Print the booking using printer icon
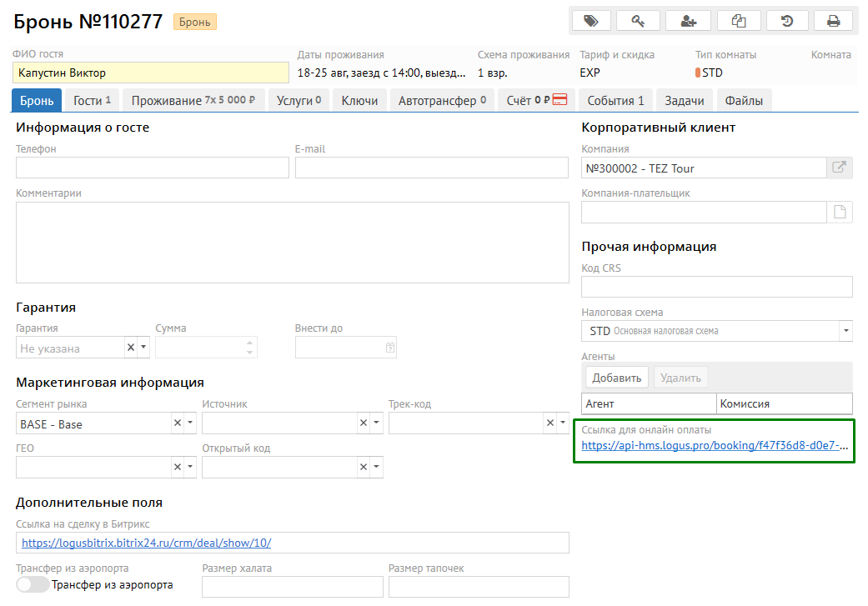Image resolution: width=868 pixels, height=606 pixels. (832, 21)
